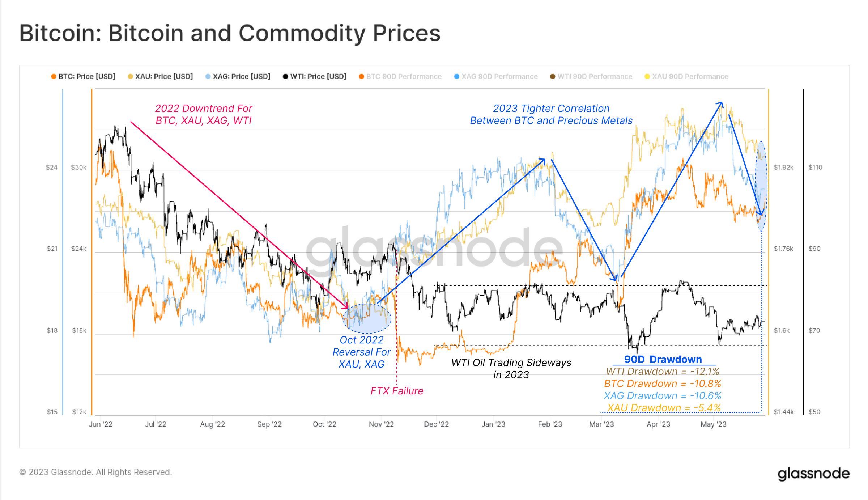
Task: Click the black WTI legend color dot
Action: pyautogui.click(x=285, y=76)
